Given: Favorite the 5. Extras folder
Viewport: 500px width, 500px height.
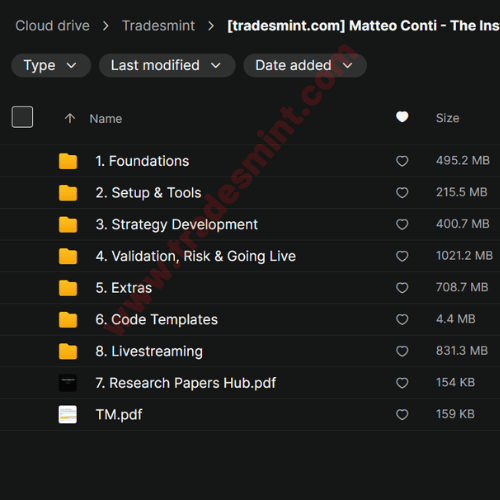Looking at the screenshot, I should point(402,288).
